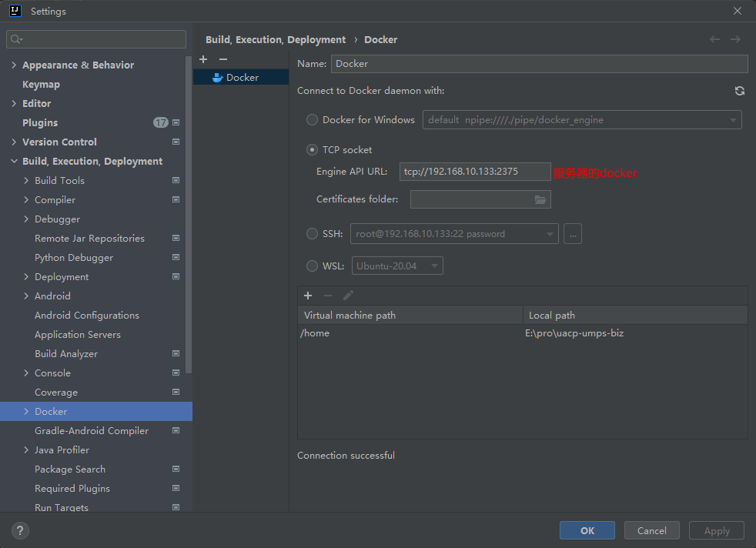The height and width of the screenshot is (548, 756).
Task: Collapse Build, Execution, Deployment section
Action: coord(14,162)
